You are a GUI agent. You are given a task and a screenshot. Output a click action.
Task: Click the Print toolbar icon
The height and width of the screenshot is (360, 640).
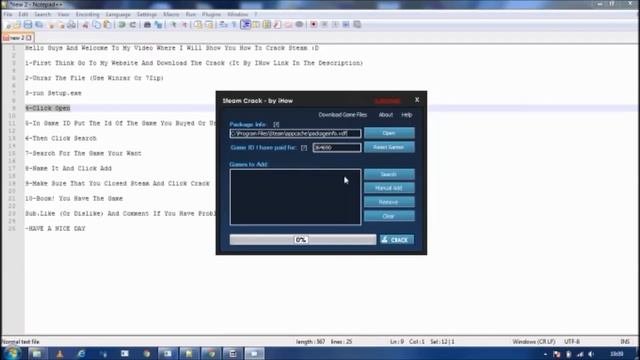[x=71, y=25]
